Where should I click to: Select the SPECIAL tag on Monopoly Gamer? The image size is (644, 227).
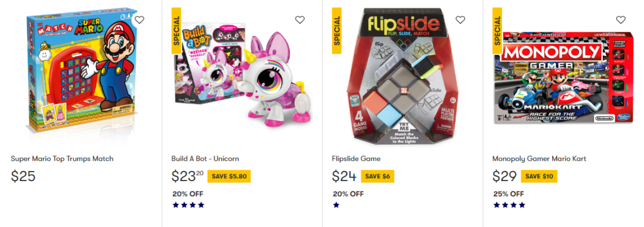click(x=497, y=30)
